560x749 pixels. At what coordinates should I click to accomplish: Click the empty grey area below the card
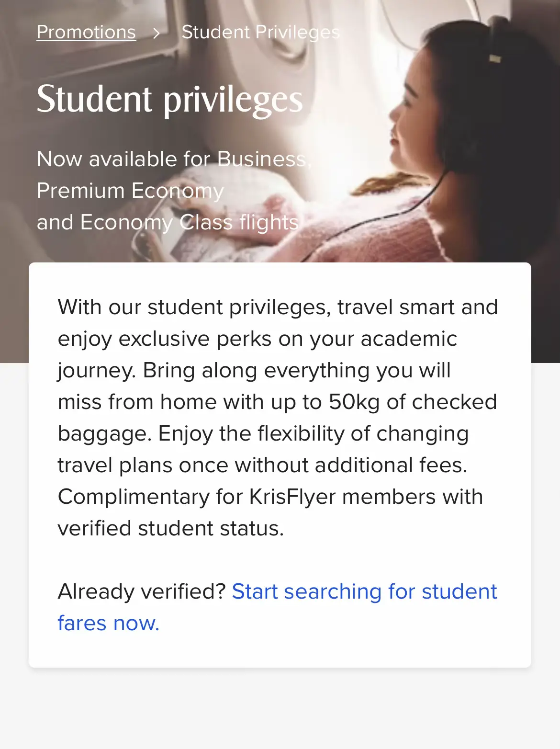pyautogui.click(x=280, y=709)
